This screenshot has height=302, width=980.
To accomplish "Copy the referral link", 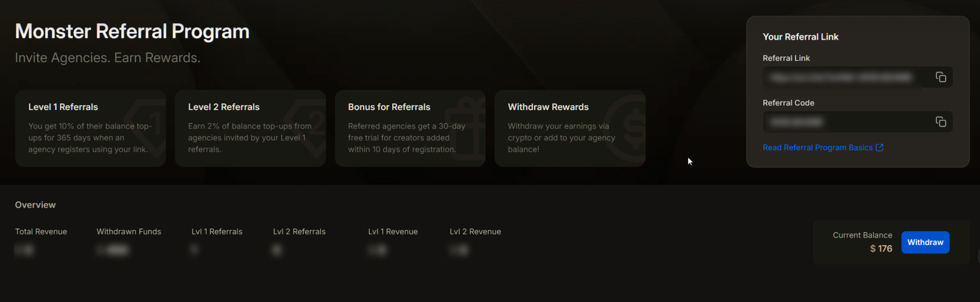I will [940, 77].
